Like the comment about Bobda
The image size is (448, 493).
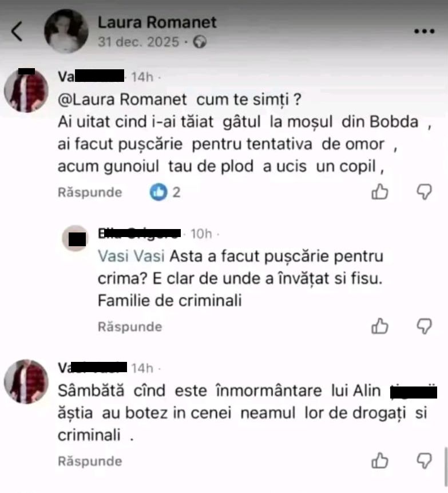(380, 191)
